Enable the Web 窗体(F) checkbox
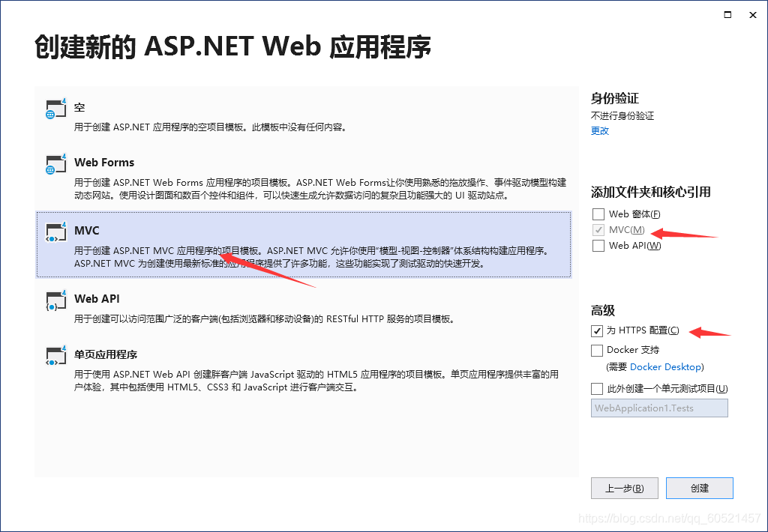 point(598,214)
